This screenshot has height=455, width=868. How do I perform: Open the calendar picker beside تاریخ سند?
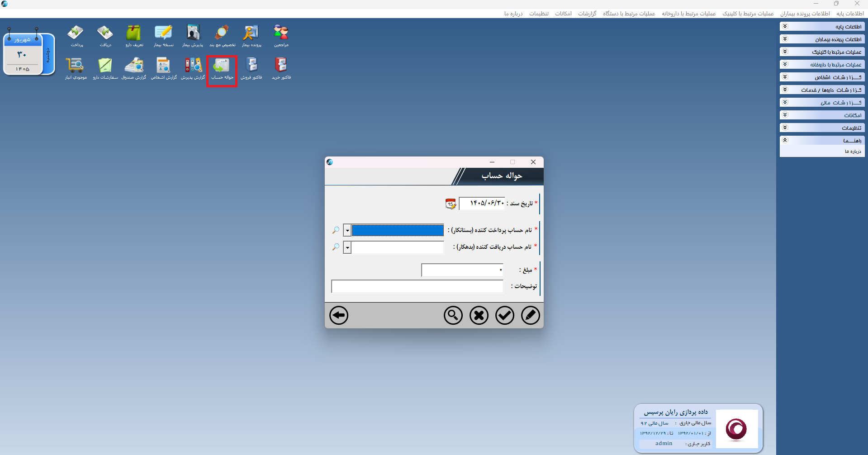point(451,204)
